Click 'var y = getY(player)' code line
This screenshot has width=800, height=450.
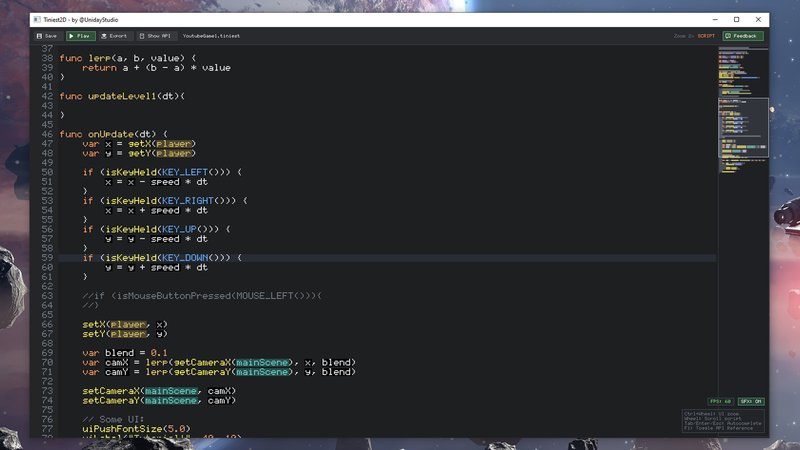point(139,154)
